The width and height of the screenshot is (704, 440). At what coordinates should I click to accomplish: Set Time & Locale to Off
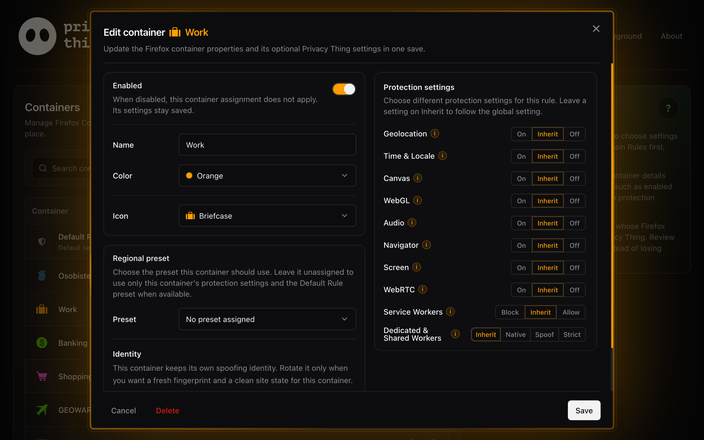(x=574, y=156)
